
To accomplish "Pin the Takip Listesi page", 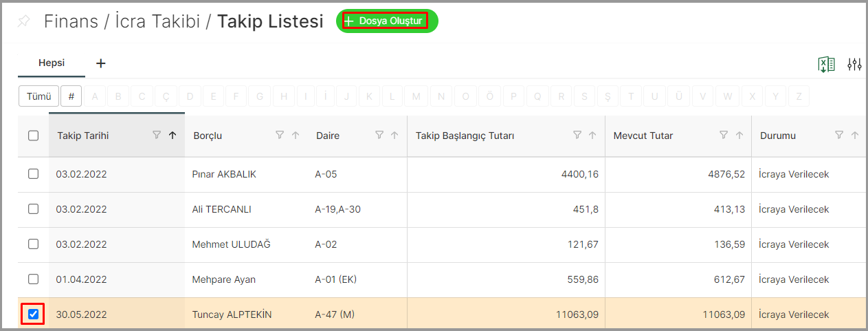I will (x=24, y=22).
